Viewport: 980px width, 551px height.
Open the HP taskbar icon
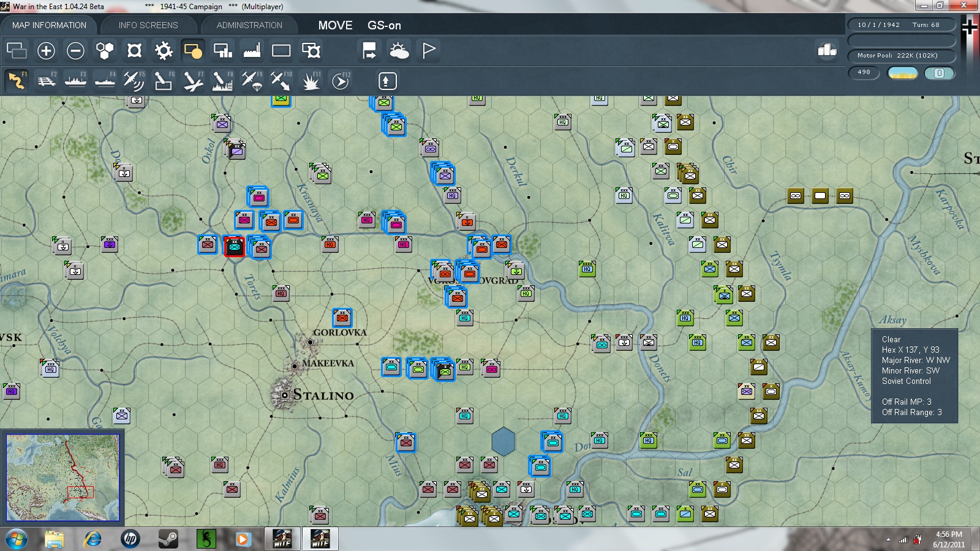[x=130, y=539]
